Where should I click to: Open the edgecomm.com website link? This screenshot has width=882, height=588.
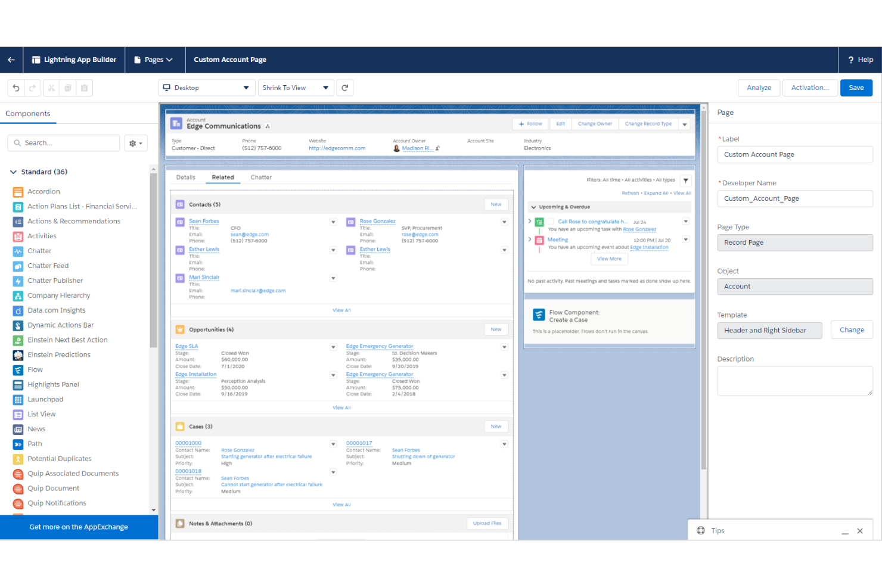[x=337, y=148]
